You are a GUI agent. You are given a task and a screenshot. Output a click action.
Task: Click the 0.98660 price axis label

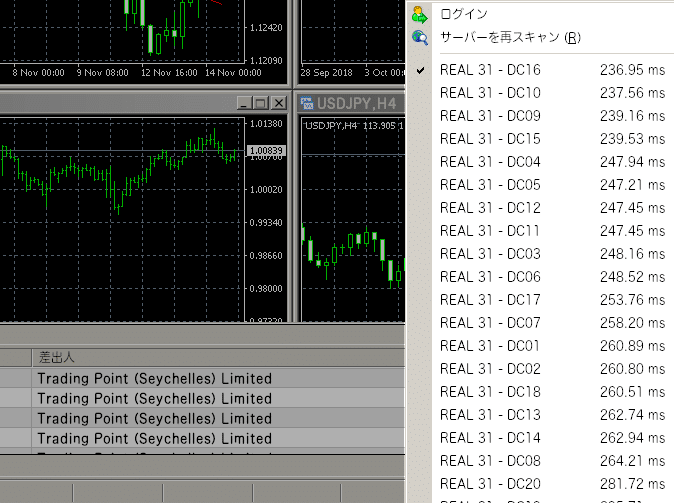(x=266, y=256)
